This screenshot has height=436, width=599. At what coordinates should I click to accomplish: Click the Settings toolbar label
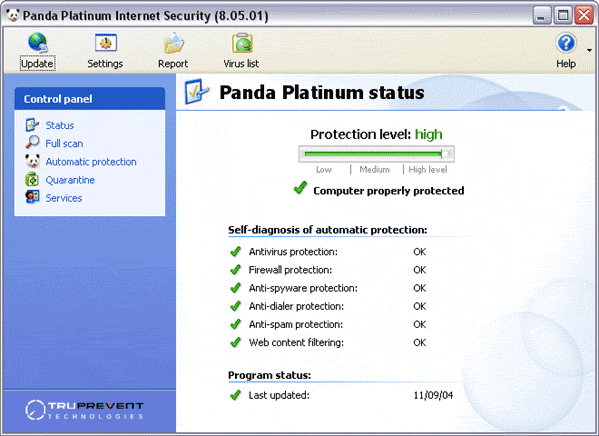point(105,63)
